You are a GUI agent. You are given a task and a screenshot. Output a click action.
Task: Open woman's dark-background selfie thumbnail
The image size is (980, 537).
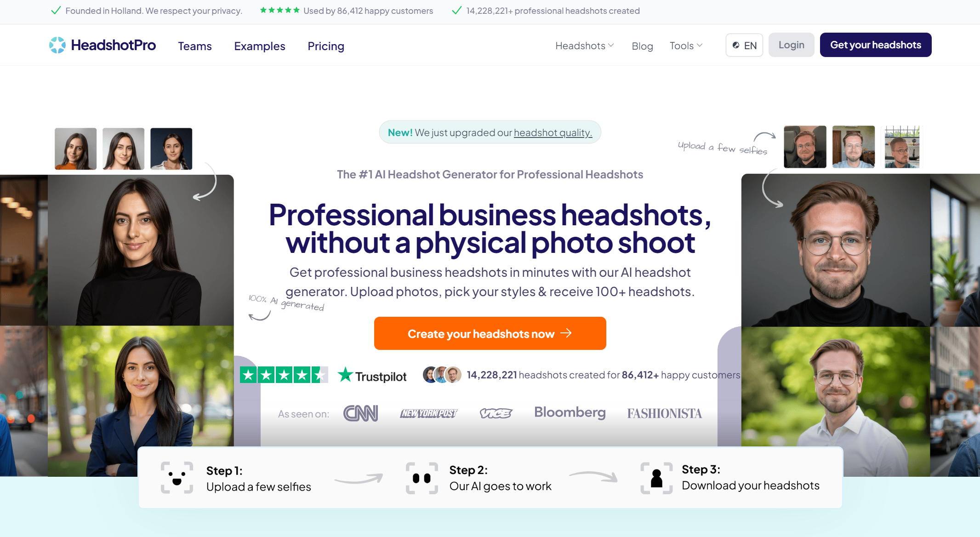tap(171, 149)
